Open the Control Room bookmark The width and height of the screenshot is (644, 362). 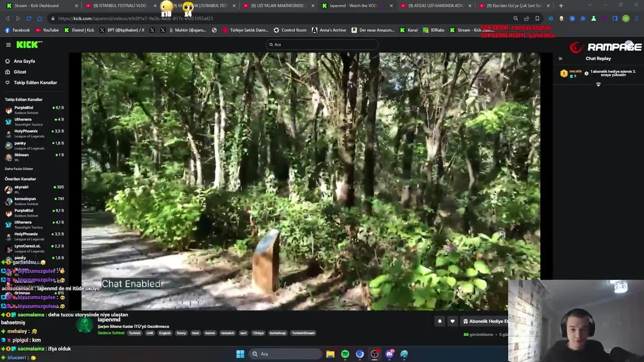tap(290, 30)
